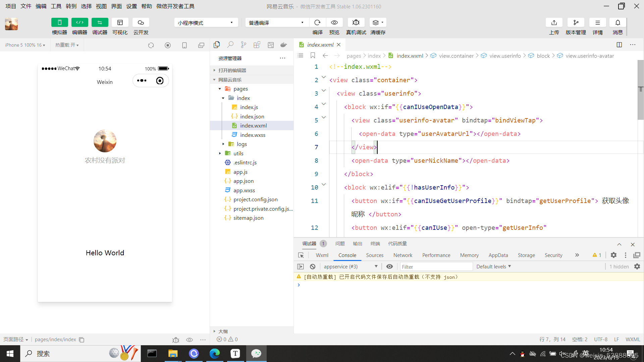Close the index.wxml editor tab
The width and height of the screenshot is (644, 362).
click(339, 45)
